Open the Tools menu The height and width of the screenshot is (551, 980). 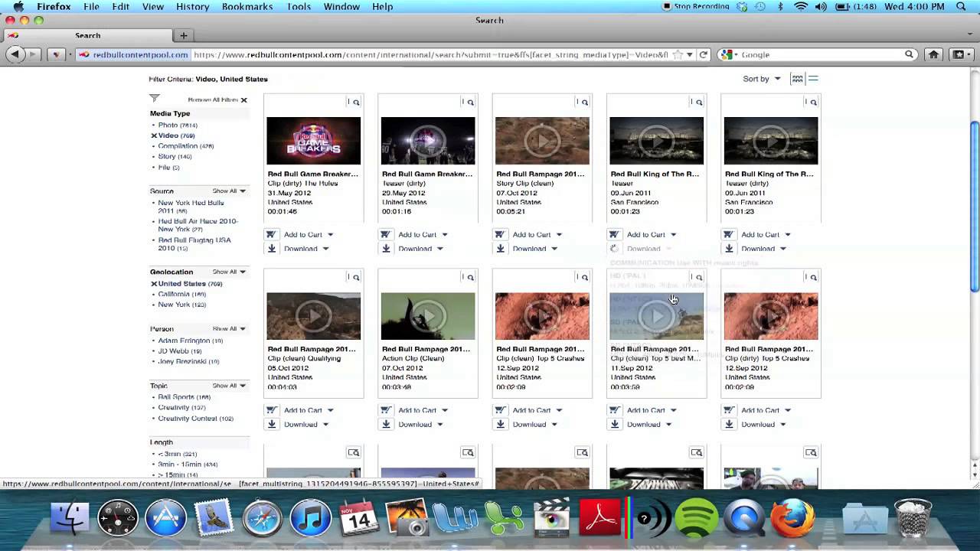(x=299, y=6)
